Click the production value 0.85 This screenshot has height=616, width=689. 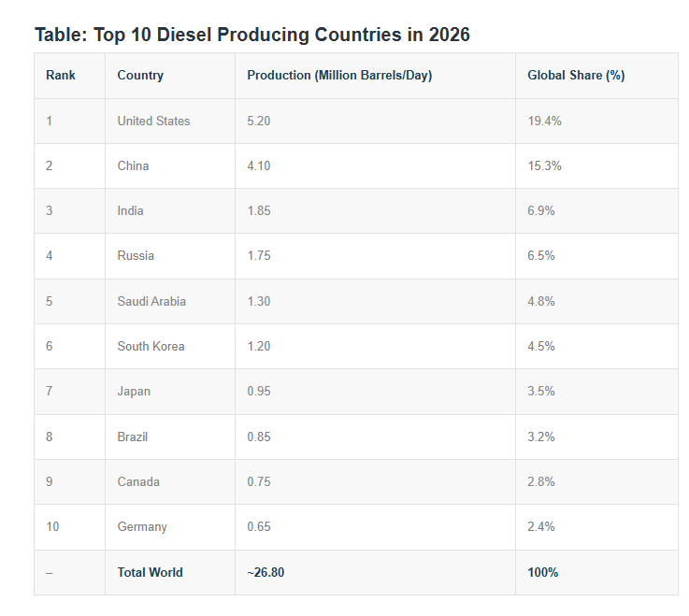[258, 437]
